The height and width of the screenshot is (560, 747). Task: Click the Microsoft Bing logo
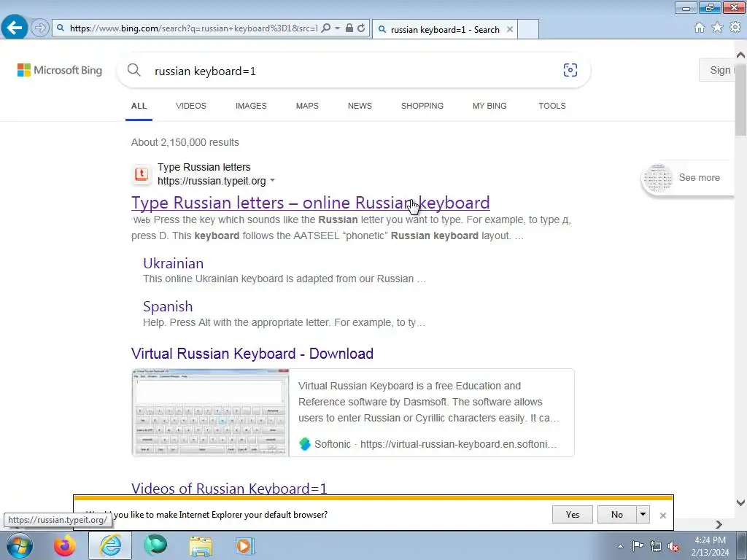click(x=60, y=71)
